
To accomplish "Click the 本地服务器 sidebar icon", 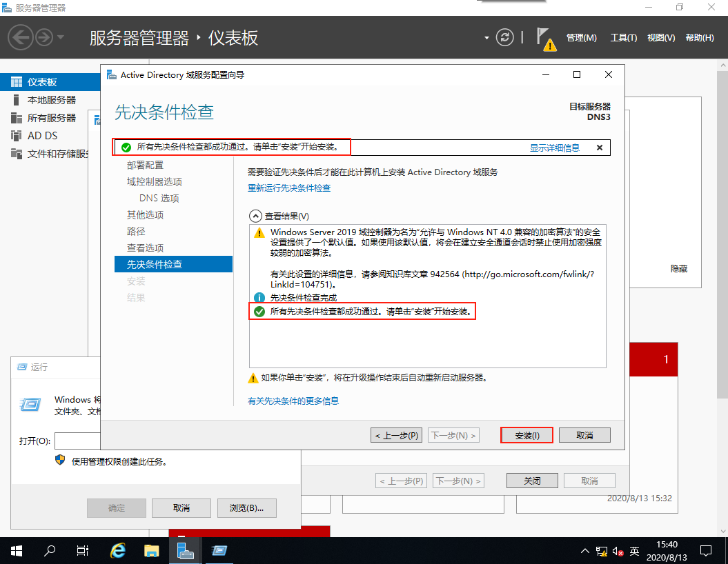I will (17, 100).
